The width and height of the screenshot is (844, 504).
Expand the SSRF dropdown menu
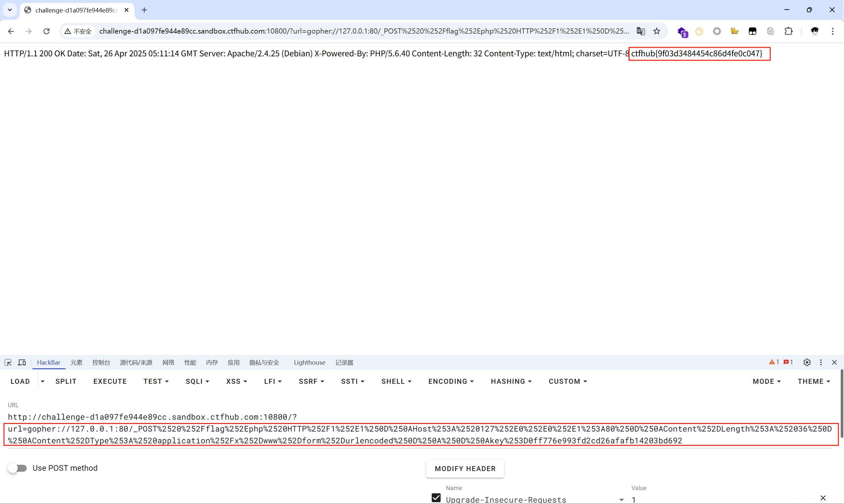(x=311, y=381)
